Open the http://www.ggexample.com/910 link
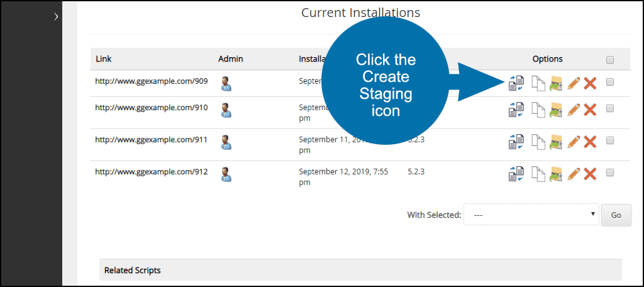 [152, 108]
